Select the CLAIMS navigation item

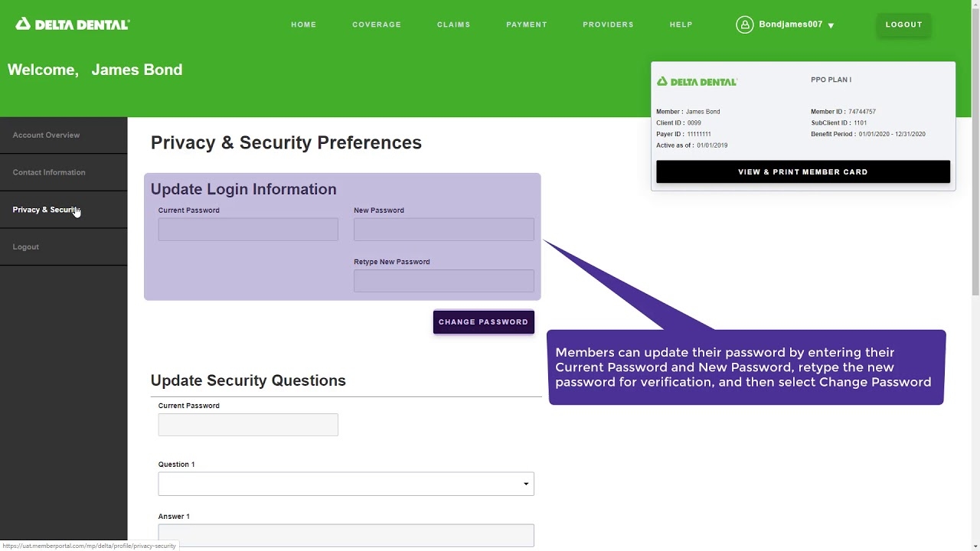coord(453,24)
